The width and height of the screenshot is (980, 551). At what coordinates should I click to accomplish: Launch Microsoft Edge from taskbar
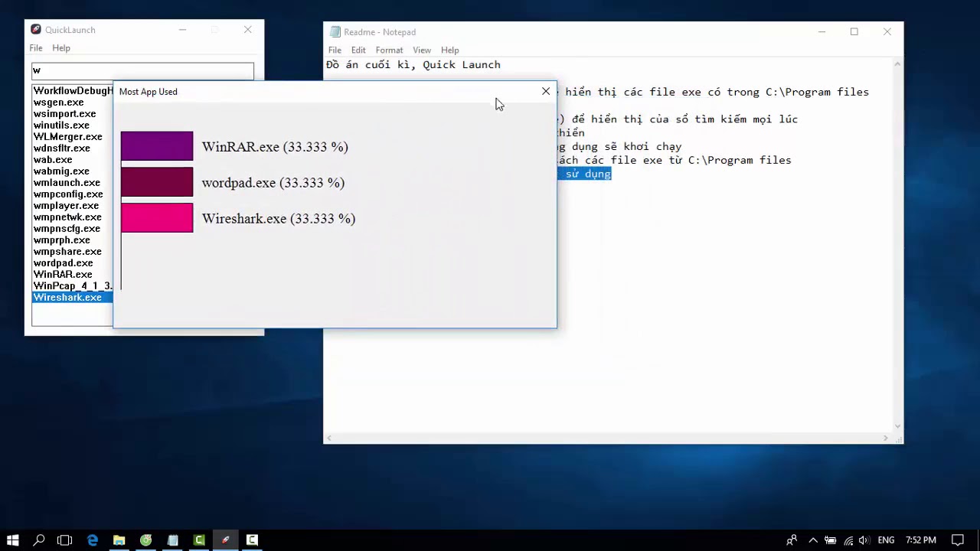(x=93, y=540)
